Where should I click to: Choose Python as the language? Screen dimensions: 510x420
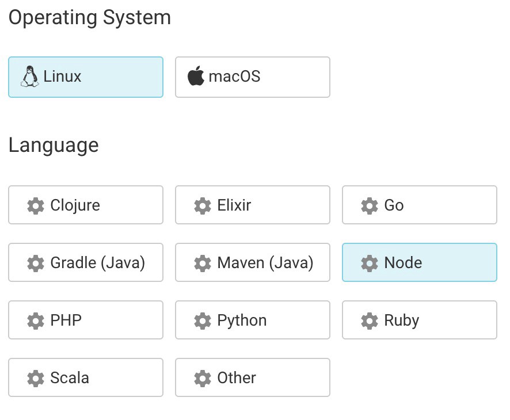coord(253,320)
